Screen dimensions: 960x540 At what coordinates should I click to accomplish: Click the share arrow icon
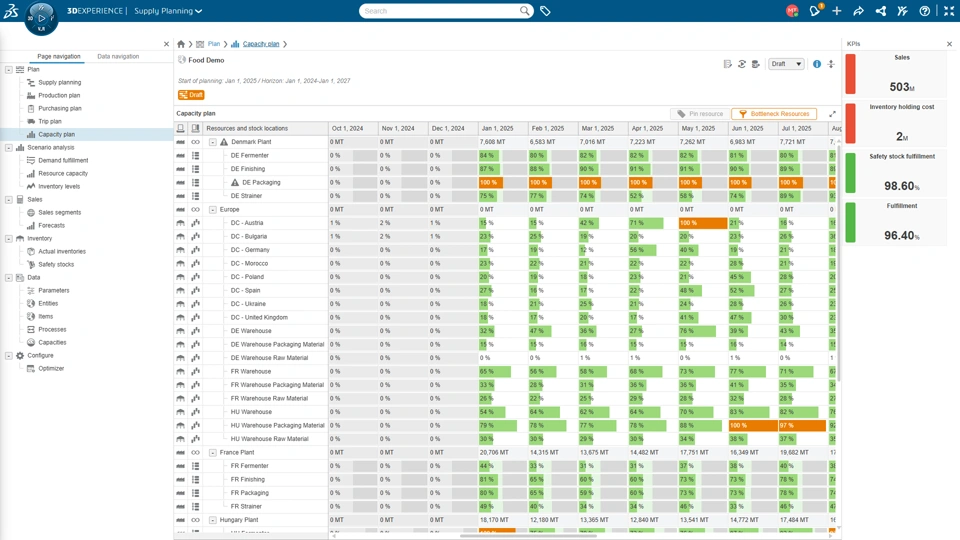click(858, 11)
